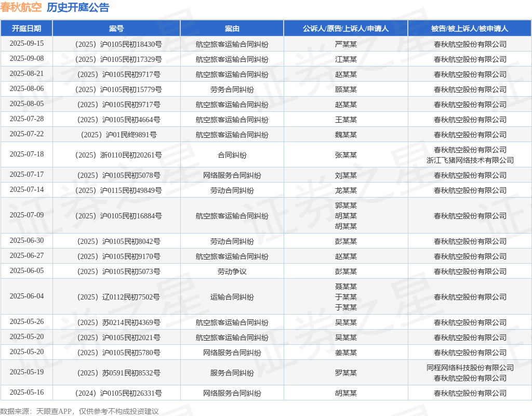Click plaintiff 刘某某
This screenshot has width=532, height=416.
point(345,176)
